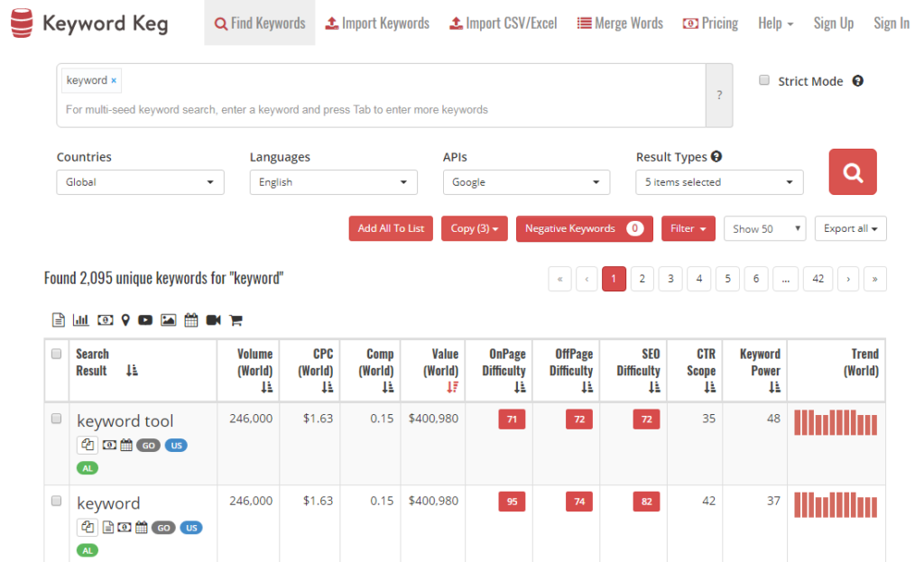Expand the Filter dropdown button
This screenshot has height=562, width=924.
tap(688, 228)
